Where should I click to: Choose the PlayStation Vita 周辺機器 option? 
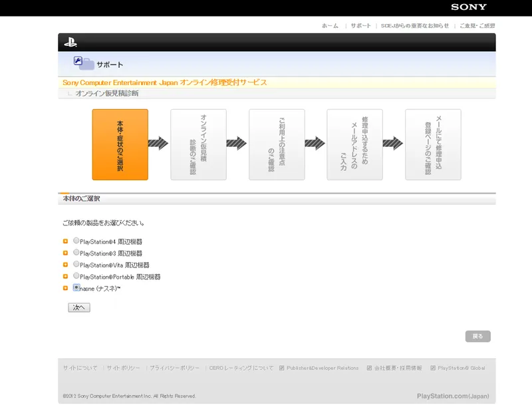[76, 265]
